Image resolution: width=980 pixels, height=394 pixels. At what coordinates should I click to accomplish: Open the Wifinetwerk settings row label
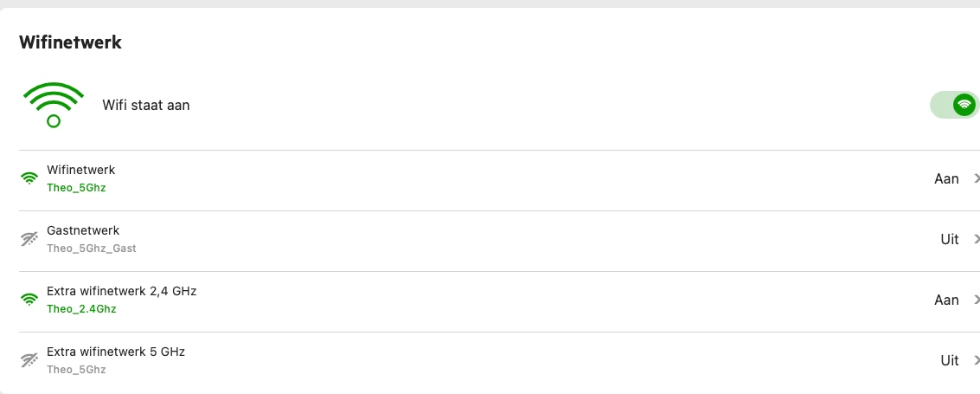pos(80,171)
